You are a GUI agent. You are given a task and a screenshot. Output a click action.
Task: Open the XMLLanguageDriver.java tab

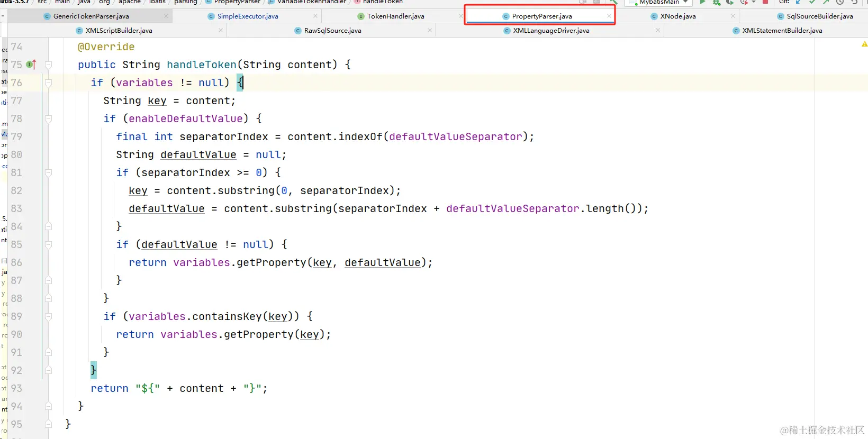pos(551,31)
